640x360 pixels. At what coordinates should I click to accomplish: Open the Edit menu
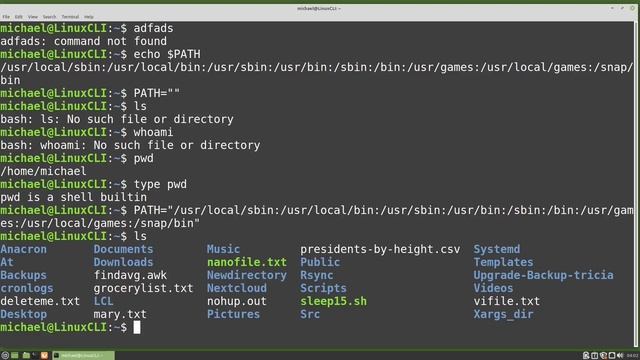coord(19,17)
